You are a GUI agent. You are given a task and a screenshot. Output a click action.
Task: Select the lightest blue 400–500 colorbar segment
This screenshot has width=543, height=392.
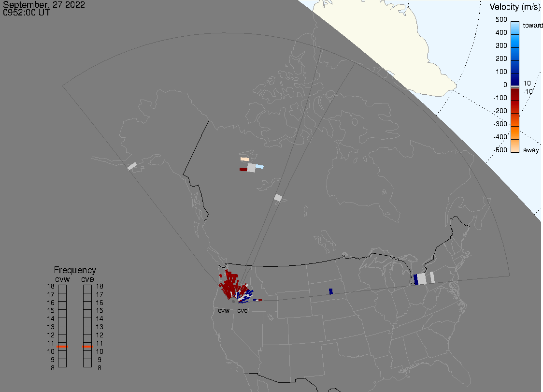click(x=515, y=28)
